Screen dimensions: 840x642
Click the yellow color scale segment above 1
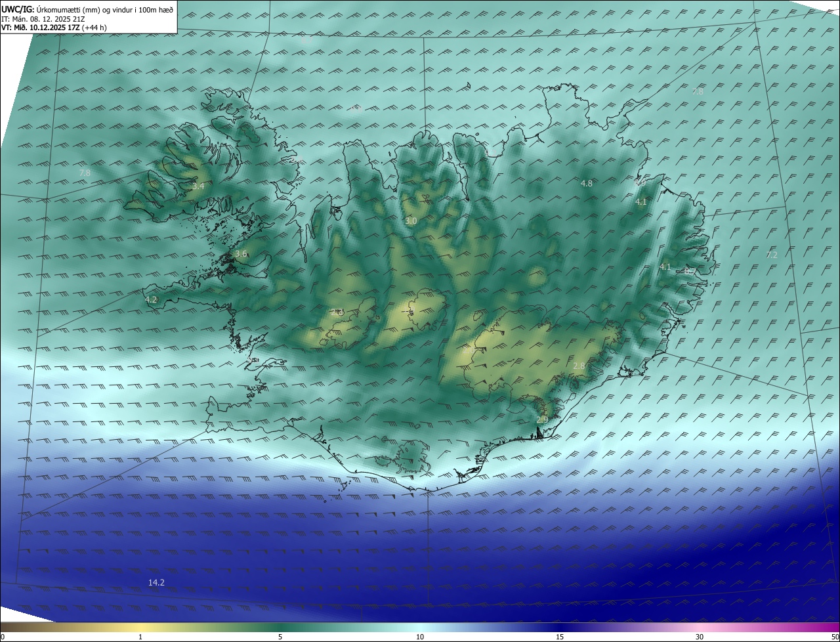click(x=140, y=627)
